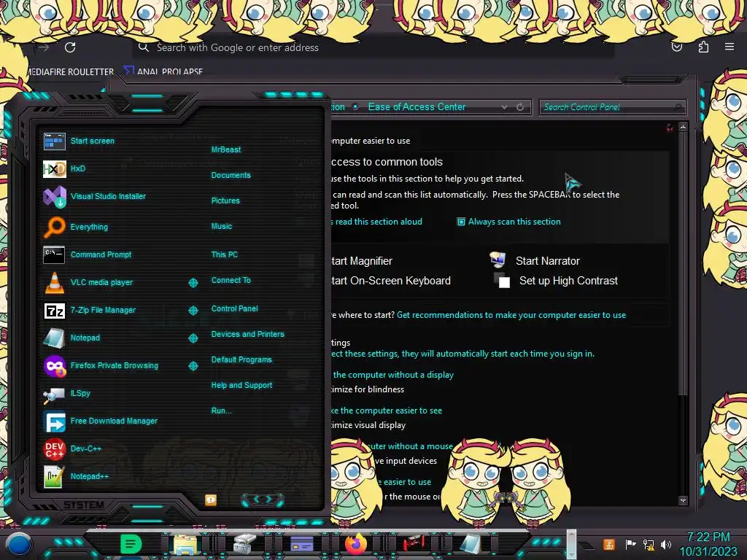This screenshot has width=747, height=560.
Task: Open Visual Studio Installer icon
Action: (x=54, y=196)
